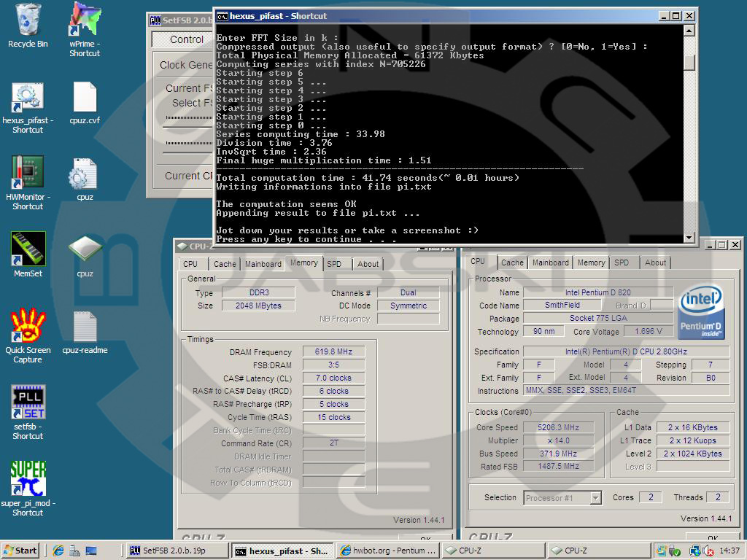This screenshot has width=747, height=560.
Task: Click the network quick launch icon
Action: pyautogui.click(x=75, y=551)
